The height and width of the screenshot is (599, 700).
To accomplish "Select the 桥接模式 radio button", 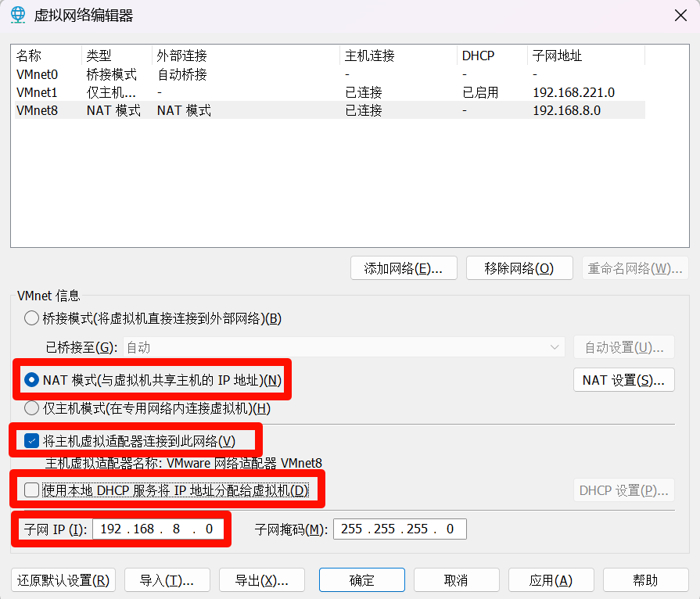I will pos(31,318).
